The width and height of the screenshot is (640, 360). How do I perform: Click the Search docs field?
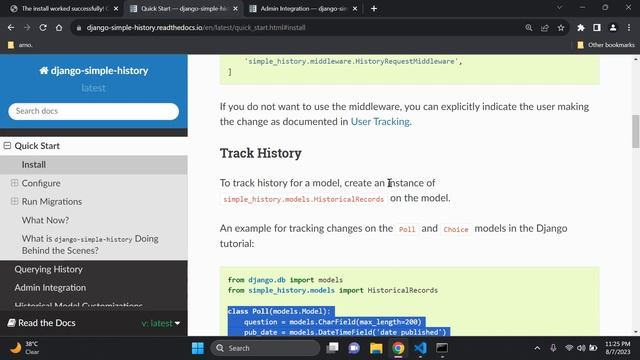pos(93,111)
